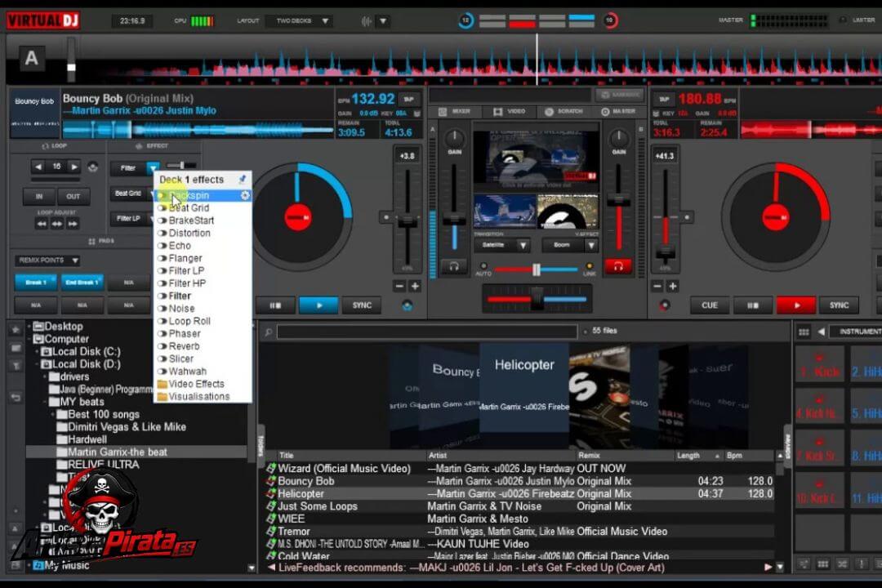This screenshot has height=588, width=882.
Task: Click favorites star icon in browser sidebar
Action: pyautogui.click(x=16, y=330)
